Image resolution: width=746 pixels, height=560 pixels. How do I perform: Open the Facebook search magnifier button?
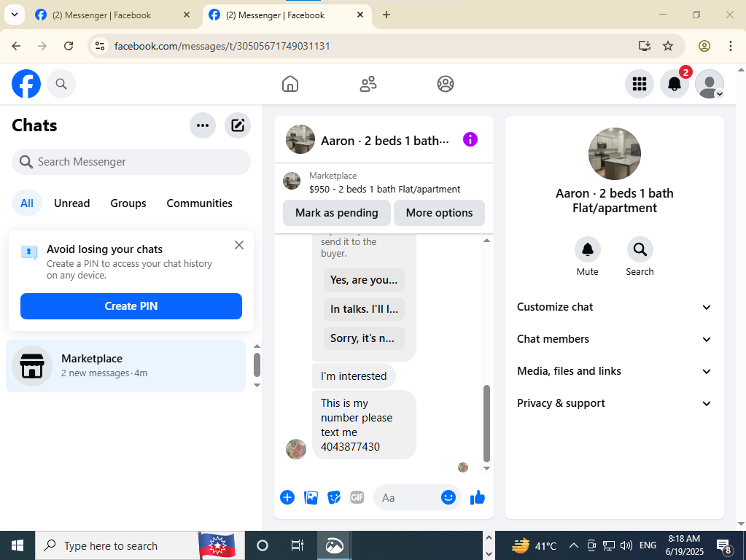point(61,84)
